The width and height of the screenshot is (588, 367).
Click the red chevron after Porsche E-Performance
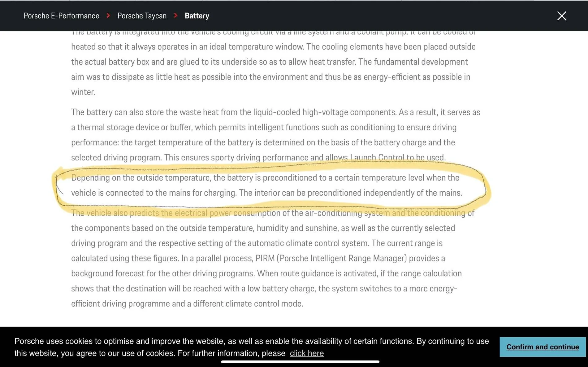(108, 15)
